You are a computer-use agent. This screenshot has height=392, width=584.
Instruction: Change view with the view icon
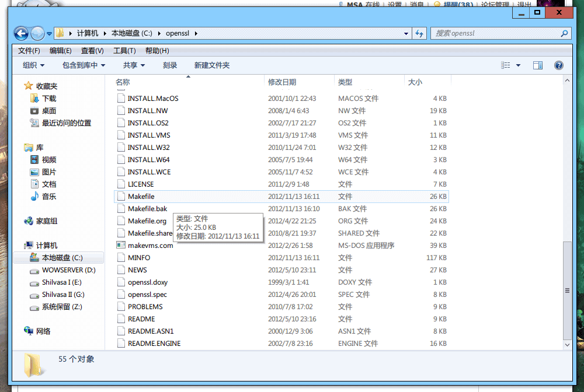click(x=505, y=65)
